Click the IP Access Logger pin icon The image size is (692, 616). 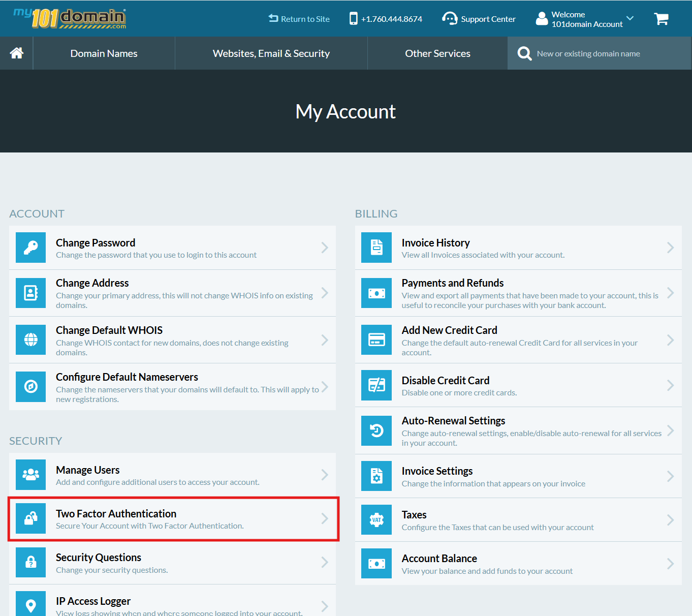point(31,605)
